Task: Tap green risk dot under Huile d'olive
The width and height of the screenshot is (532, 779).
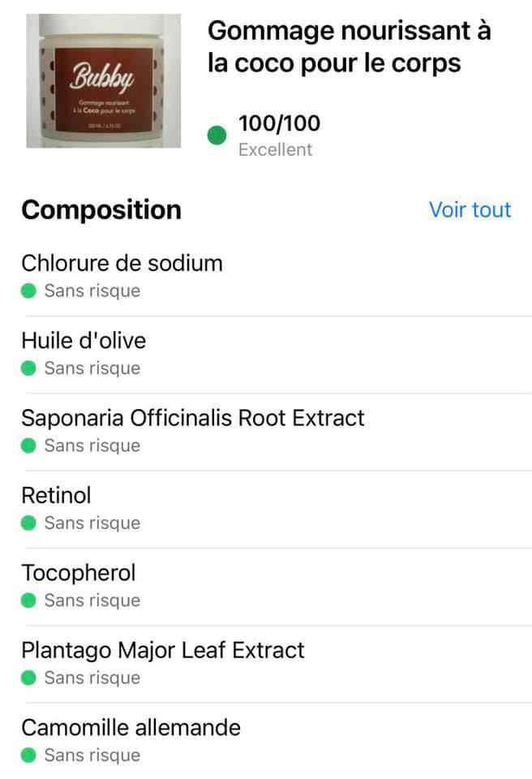Action: (29, 368)
